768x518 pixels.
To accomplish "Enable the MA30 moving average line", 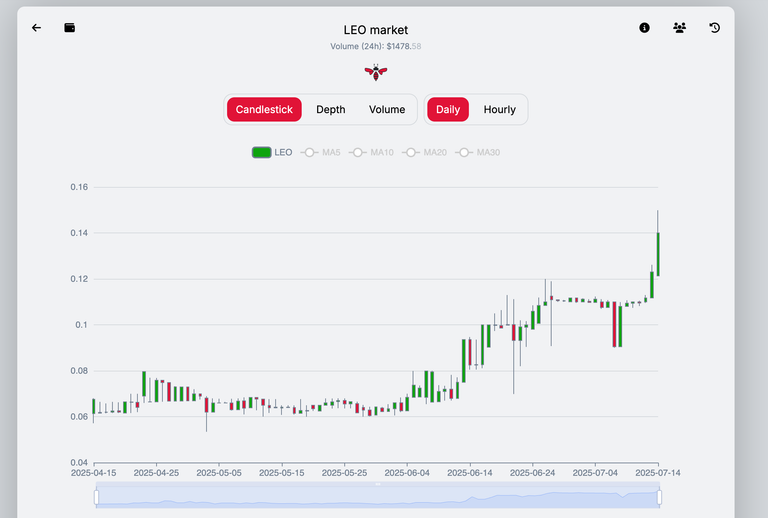I will 478,152.
